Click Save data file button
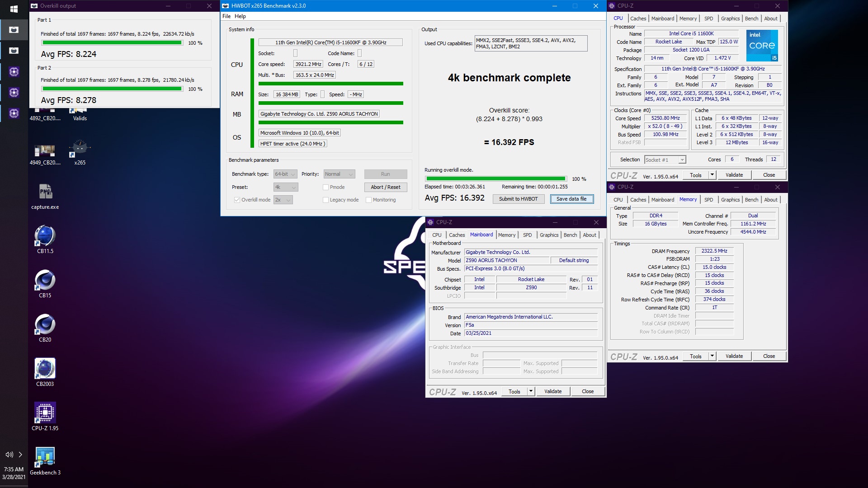Viewport: 868px width, 488px height. tap(571, 199)
